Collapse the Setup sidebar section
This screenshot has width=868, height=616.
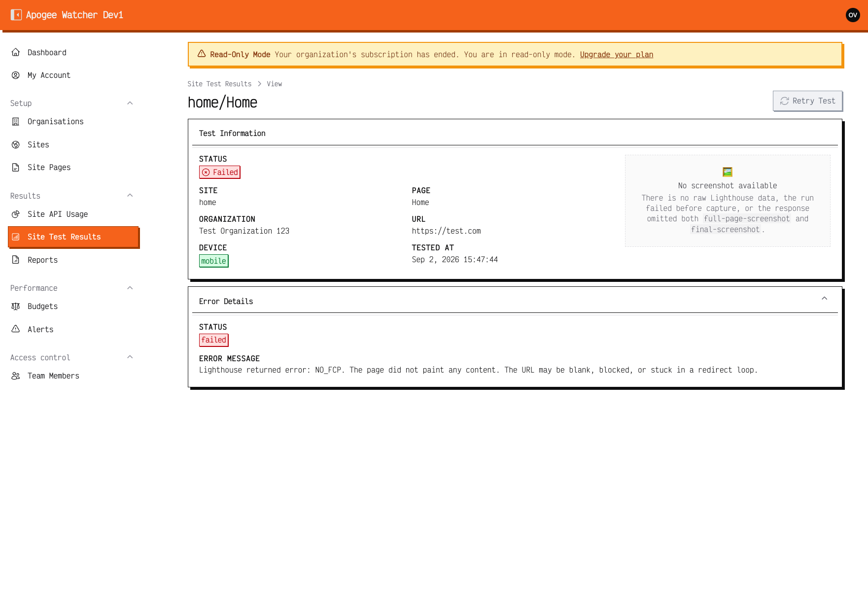point(130,103)
